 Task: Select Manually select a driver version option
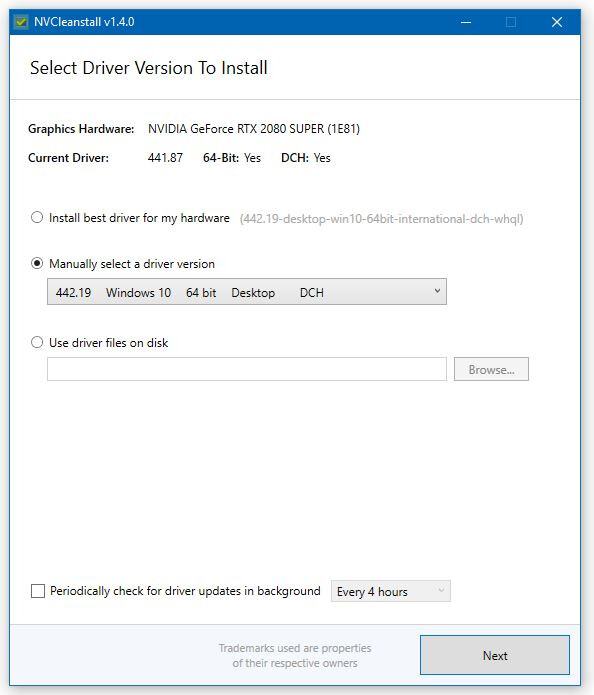point(37,263)
